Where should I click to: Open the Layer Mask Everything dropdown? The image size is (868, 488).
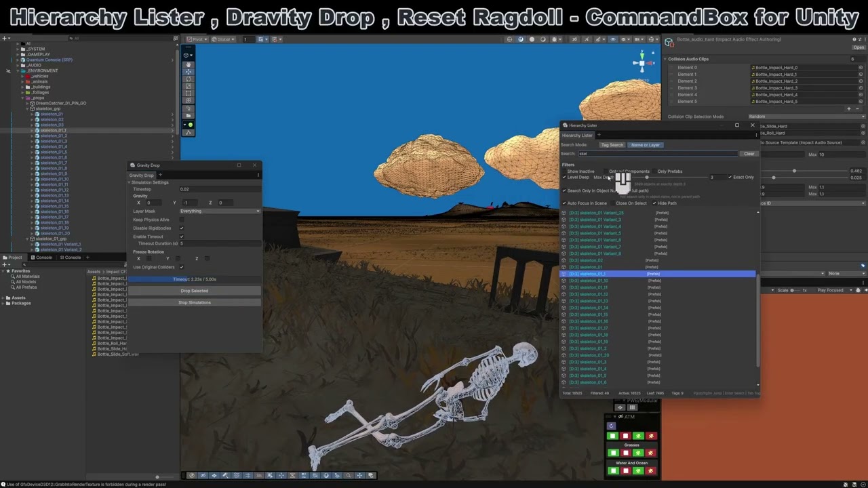220,211
